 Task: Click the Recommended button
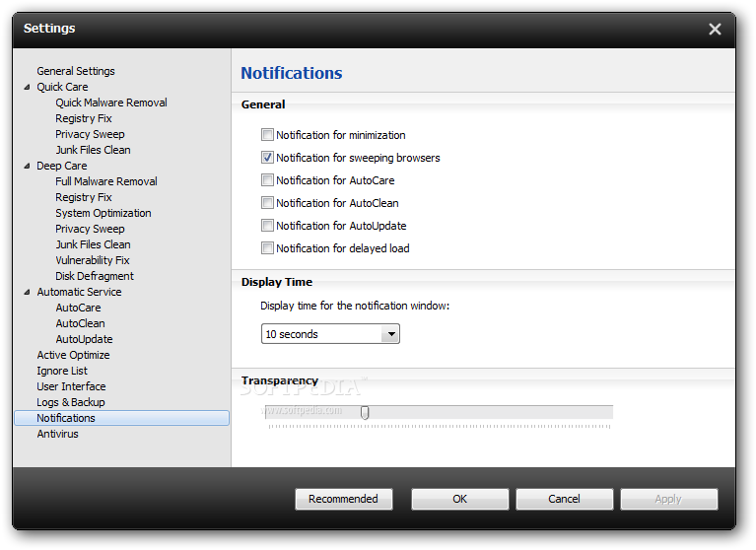[x=343, y=499]
